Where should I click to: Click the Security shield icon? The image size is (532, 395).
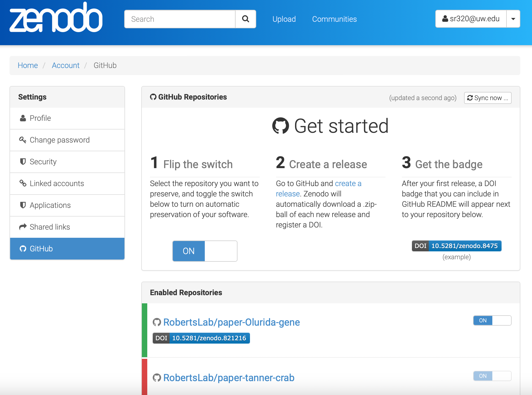(23, 162)
